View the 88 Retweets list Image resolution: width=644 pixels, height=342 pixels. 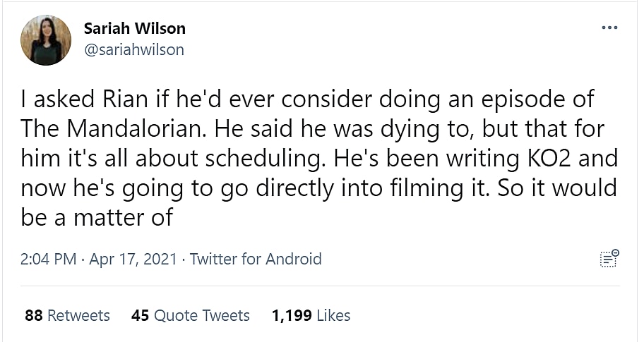click(x=67, y=315)
